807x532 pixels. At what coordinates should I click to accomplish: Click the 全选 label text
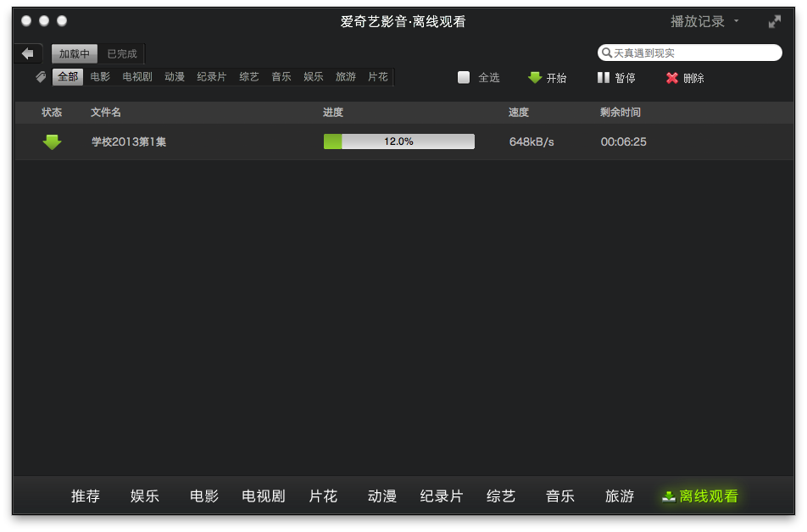pos(489,78)
